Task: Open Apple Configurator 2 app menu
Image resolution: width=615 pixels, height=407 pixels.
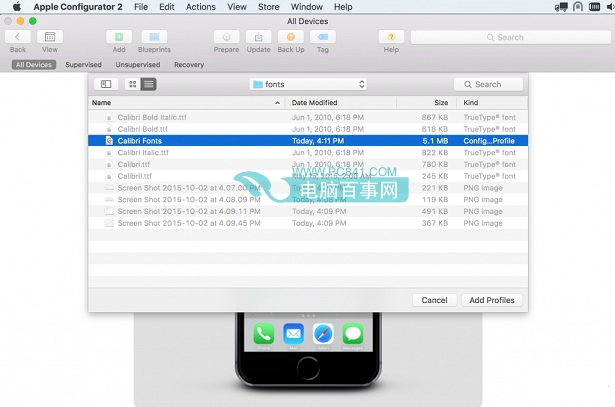Action: (x=78, y=7)
